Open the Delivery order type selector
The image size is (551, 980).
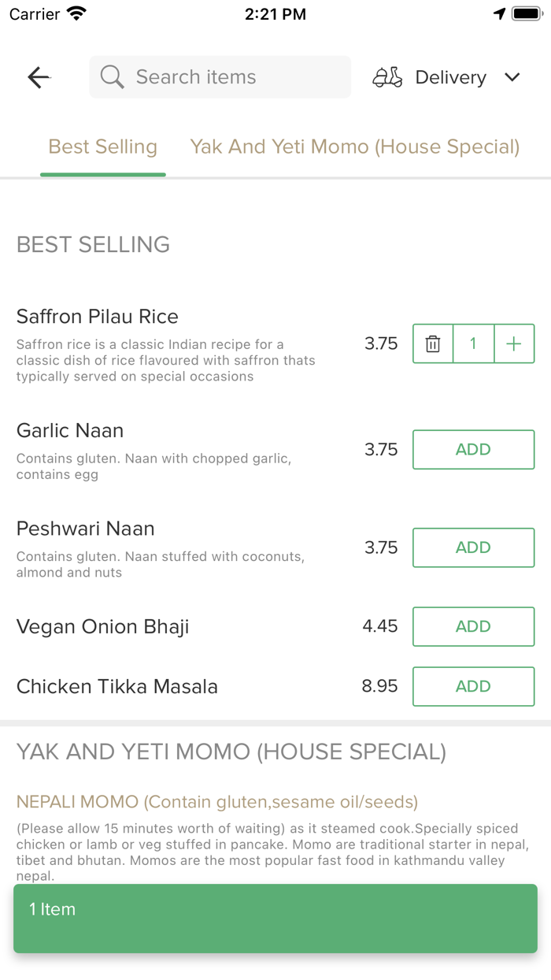pos(450,77)
